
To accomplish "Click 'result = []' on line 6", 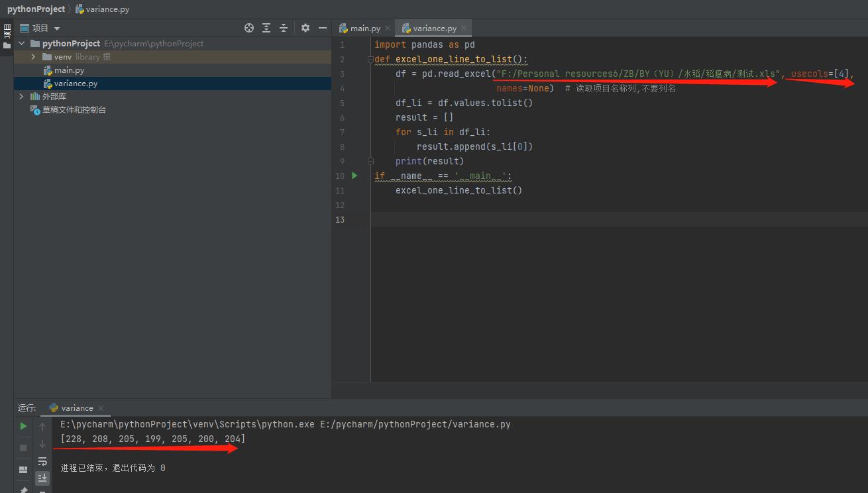I will point(425,117).
